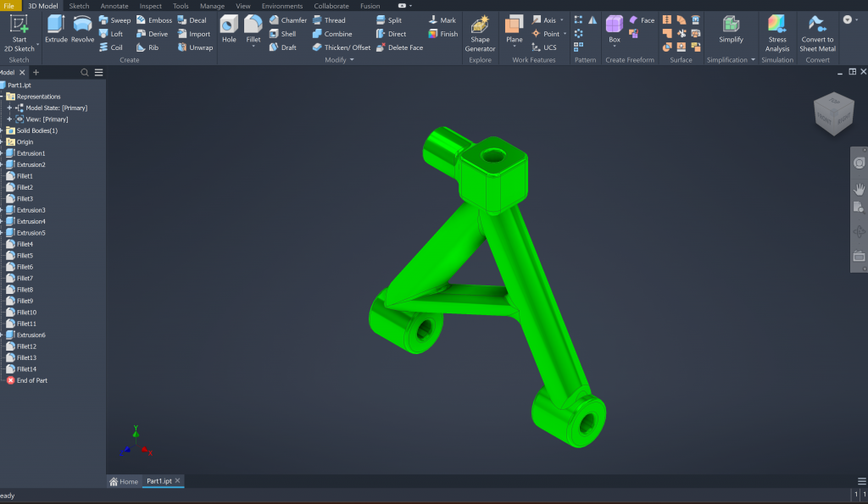Screen dimensions: 868x504
Task: Open the Shape Generator tool
Action: pyautogui.click(x=480, y=32)
